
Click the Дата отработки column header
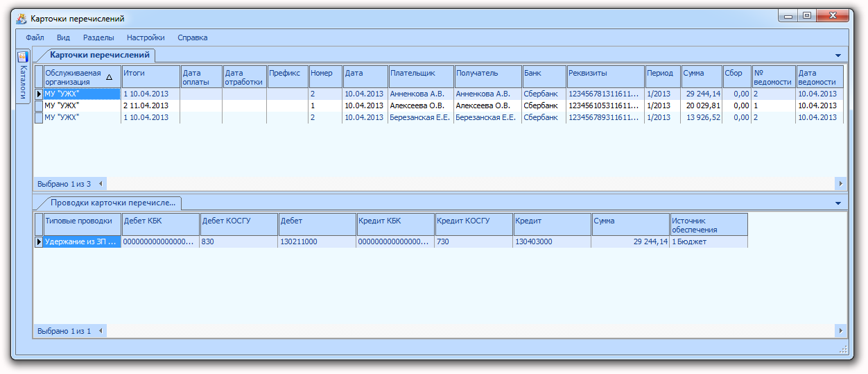(245, 77)
